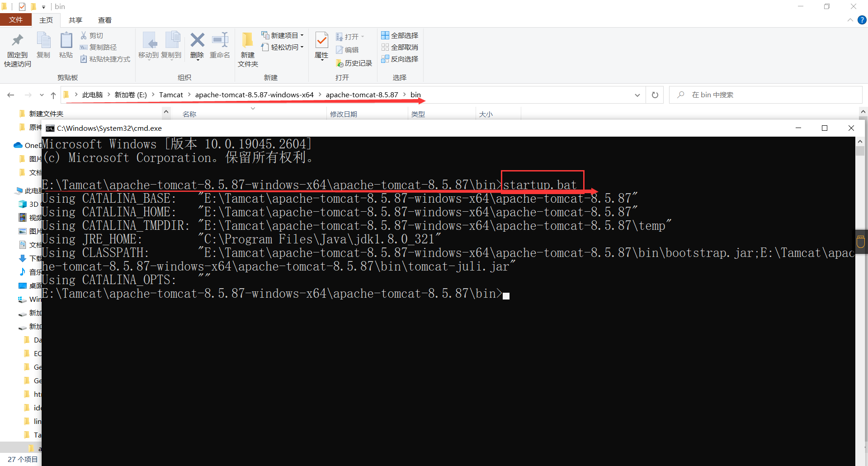Select 新建文件夹 in navigation pane
This screenshot has width=868, height=466.
(41, 114)
